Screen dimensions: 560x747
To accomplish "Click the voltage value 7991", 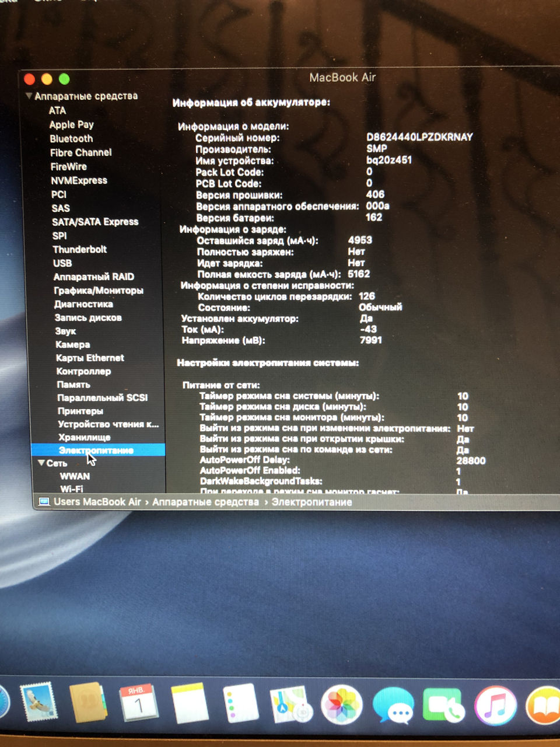I will [x=371, y=340].
